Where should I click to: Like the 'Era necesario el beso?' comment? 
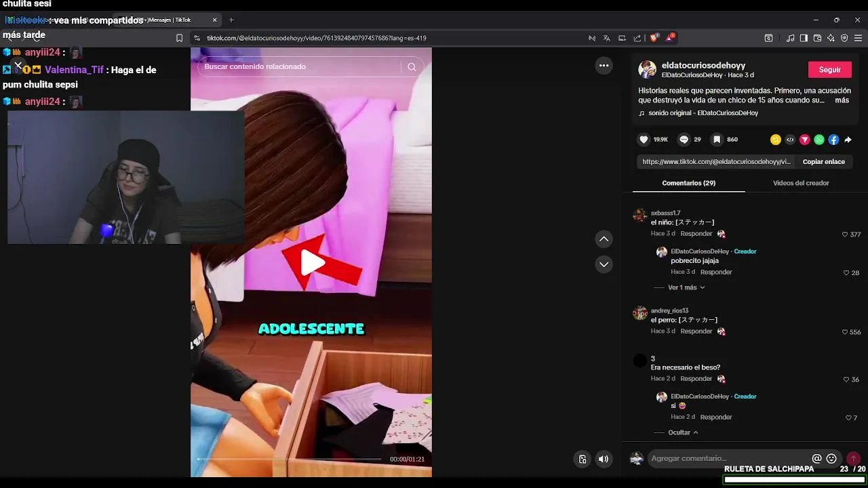(x=846, y=380)
